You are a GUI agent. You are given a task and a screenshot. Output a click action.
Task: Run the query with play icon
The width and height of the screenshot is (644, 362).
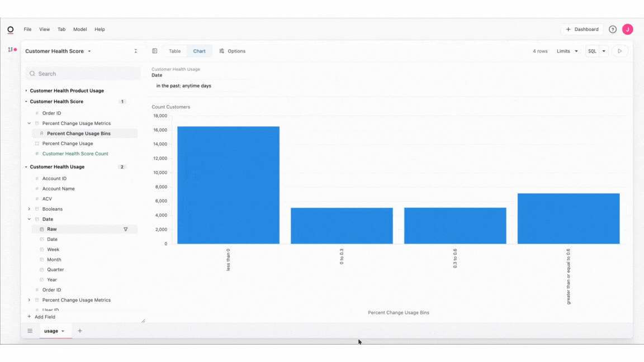click(x=620, y=51)
